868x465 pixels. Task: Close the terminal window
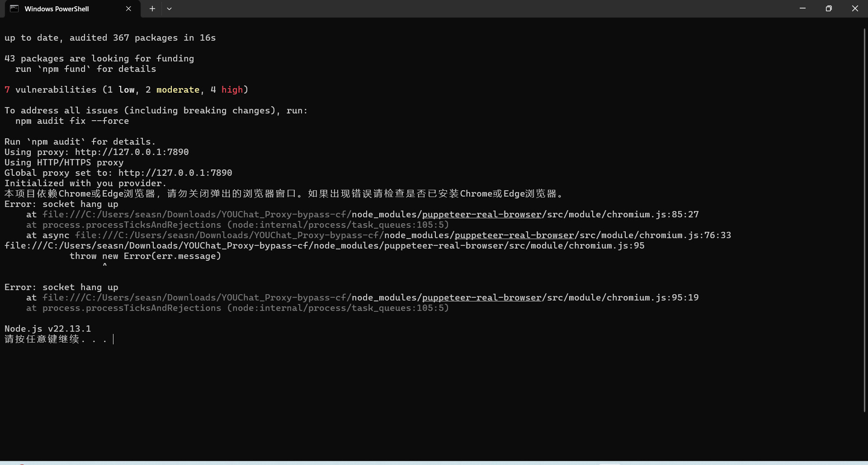(x=854, y=9)
